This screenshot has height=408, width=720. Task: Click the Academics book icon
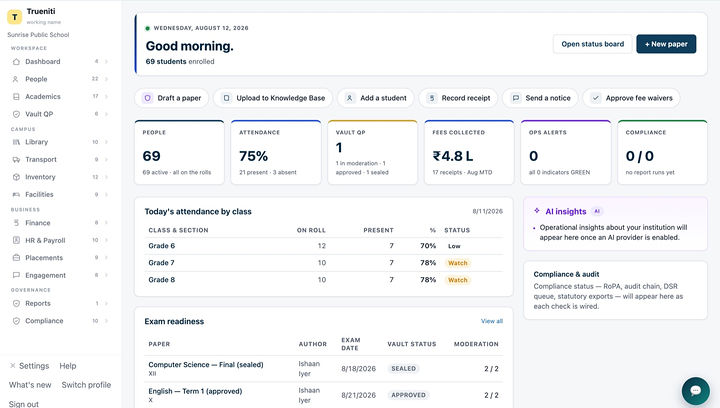coord(16,96)
